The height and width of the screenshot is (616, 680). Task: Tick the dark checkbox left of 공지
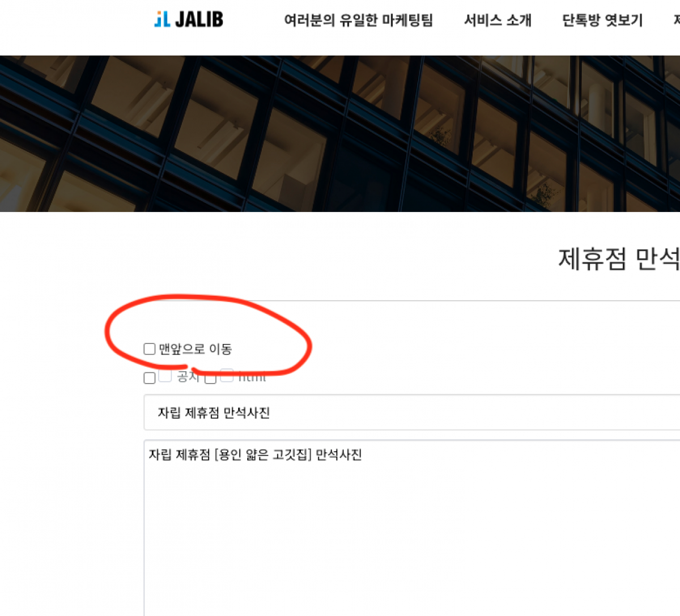[150, 378]
